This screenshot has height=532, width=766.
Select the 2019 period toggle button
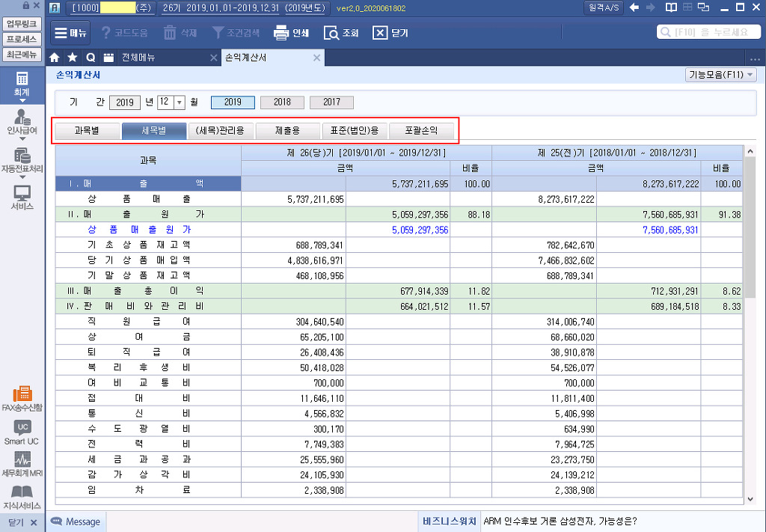point(233,103)
